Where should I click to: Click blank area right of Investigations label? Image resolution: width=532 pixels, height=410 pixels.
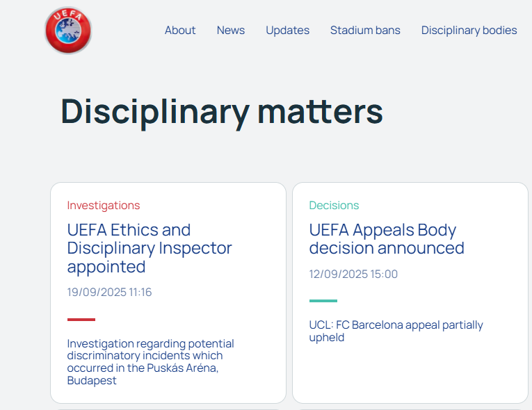point(209,206)
